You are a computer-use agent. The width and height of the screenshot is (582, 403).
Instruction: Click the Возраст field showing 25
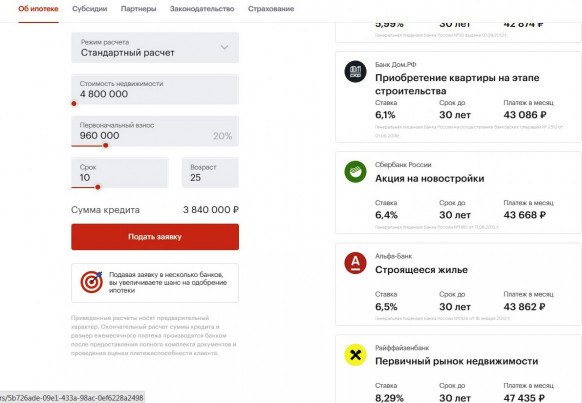[x=210, y=173]
